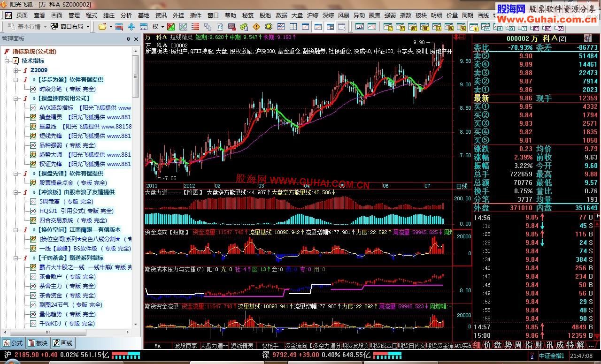Collapse the 技术指标 tree node
This screenshot has width=601, height=364.
point(7,61)
